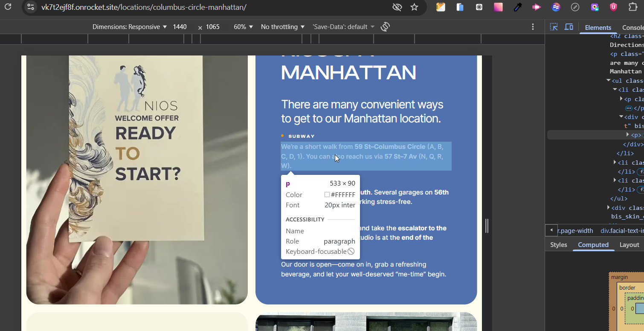Image resolution: width=644 pixels, height=331 pixels.
Task: Click the margin label in the box model
Action: point(619,277)
